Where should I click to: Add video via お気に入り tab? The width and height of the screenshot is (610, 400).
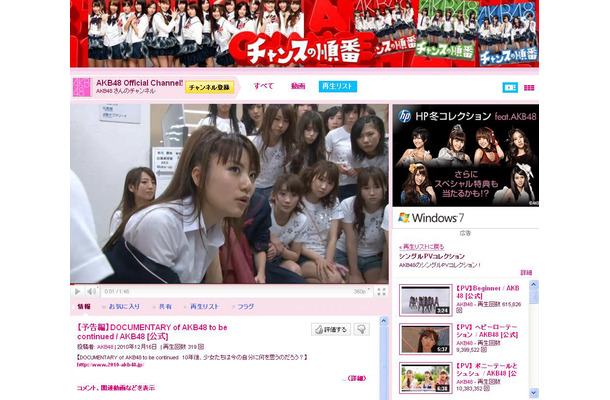tap(124, 306)
